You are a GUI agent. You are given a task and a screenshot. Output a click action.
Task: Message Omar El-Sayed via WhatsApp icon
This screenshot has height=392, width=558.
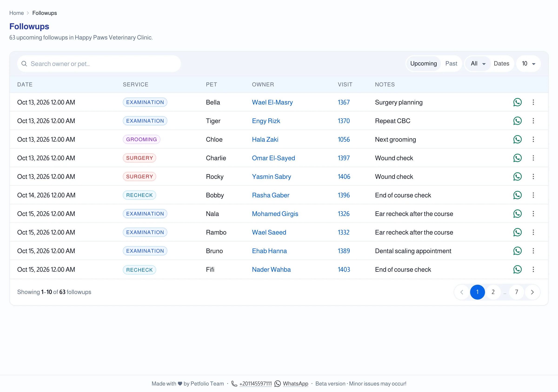[517, 158]
